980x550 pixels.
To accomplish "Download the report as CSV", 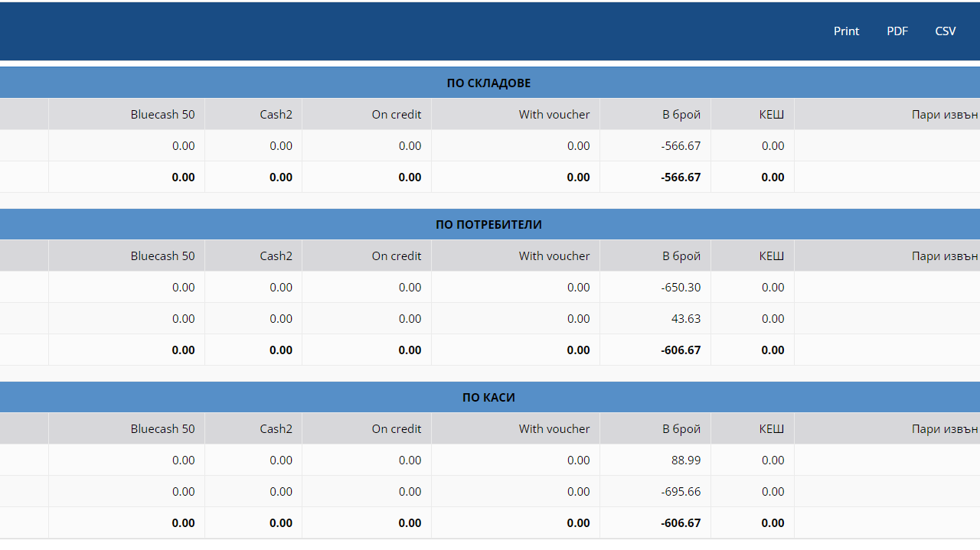I will [946, 31].
